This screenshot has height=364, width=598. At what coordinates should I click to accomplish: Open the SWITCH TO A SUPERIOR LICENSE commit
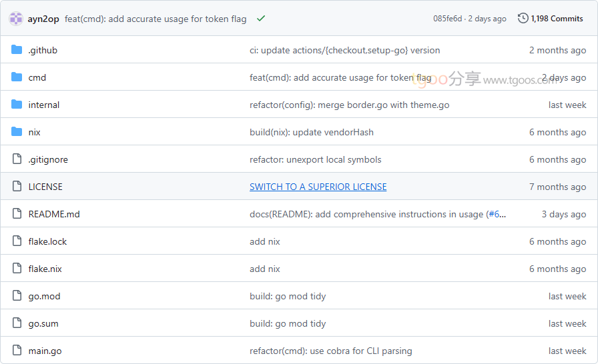pyautogui.click(x=318, y=187)
